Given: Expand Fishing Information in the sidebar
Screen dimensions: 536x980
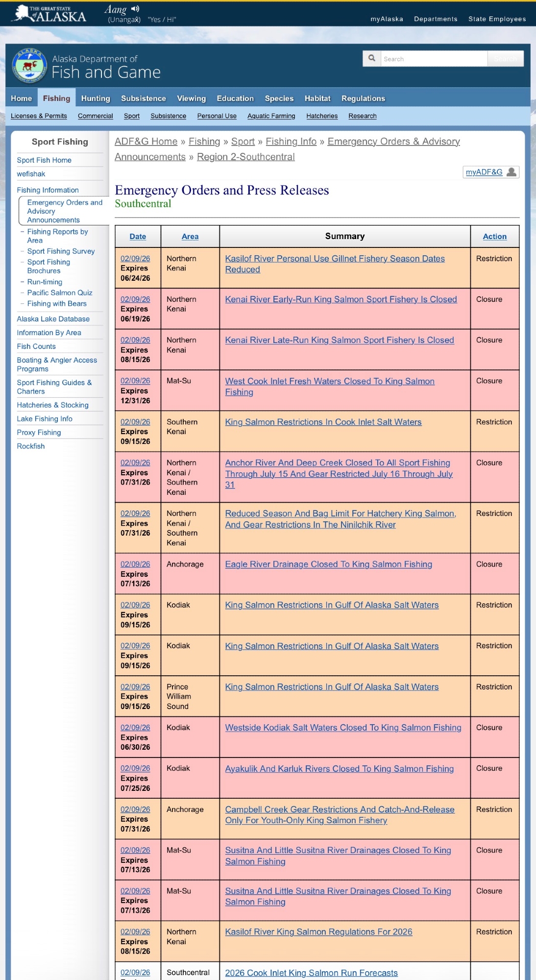Looking at the screenshot, I should 48,190.
